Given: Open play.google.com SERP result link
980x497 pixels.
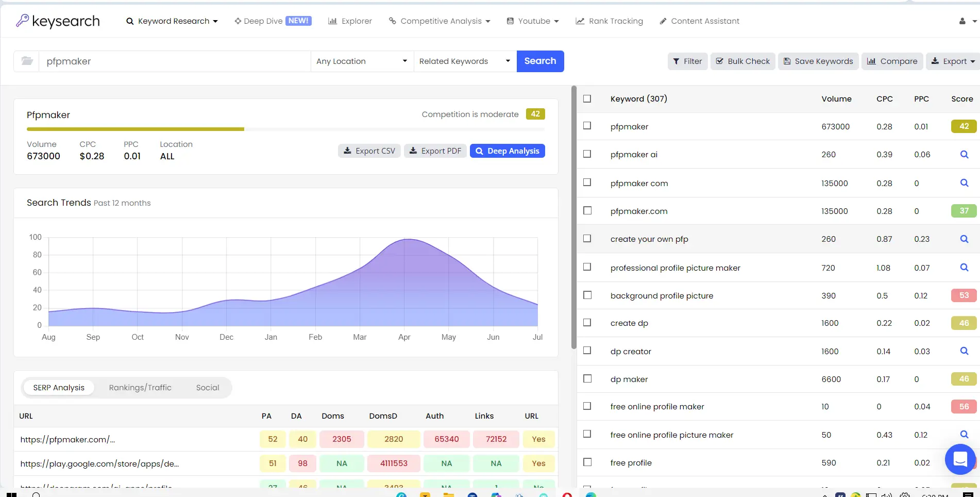Looking at the screenshot, I should click(x=99, y=464).
